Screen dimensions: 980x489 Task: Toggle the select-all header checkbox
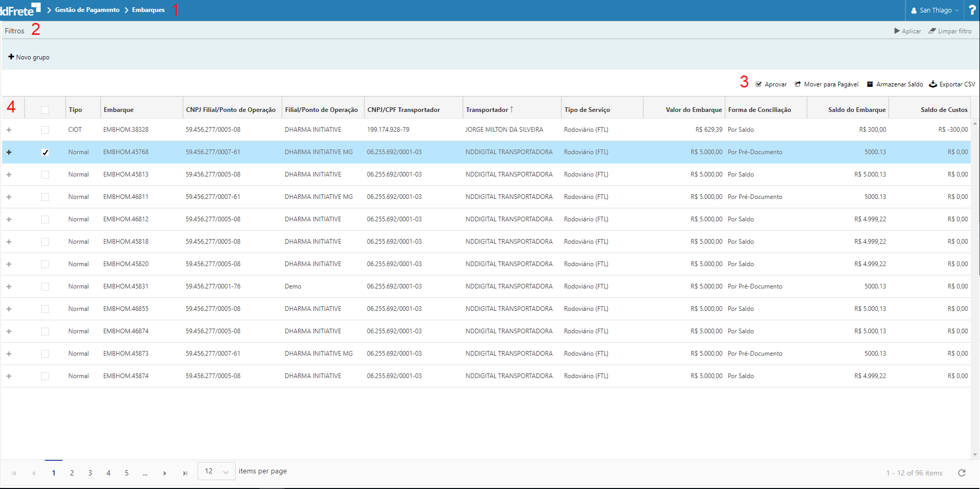45,110
